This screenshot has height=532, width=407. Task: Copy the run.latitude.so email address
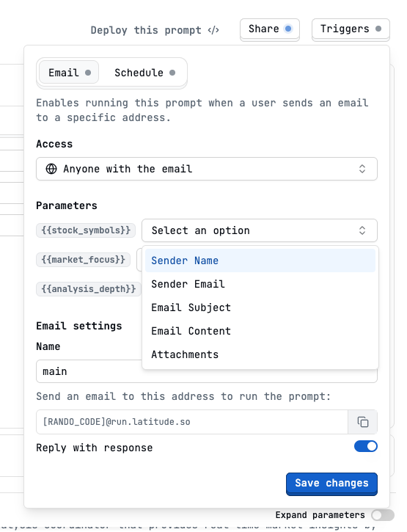click(x=362, y=422)
